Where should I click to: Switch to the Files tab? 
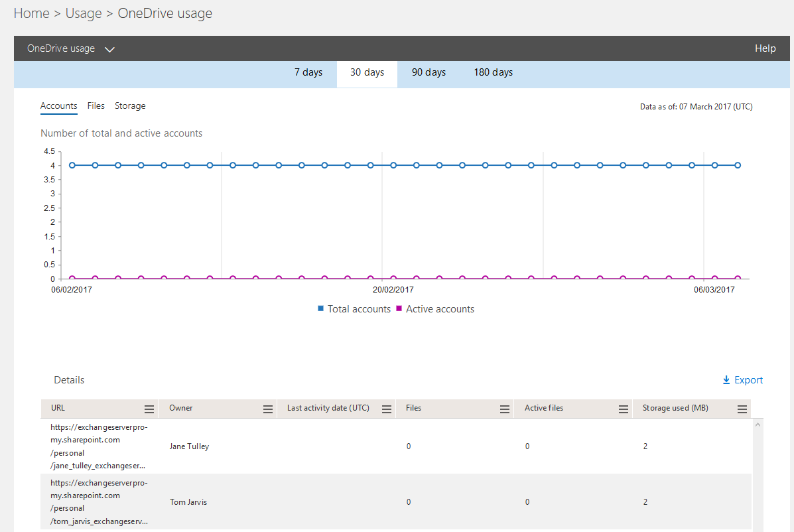(x=96, y=105)
